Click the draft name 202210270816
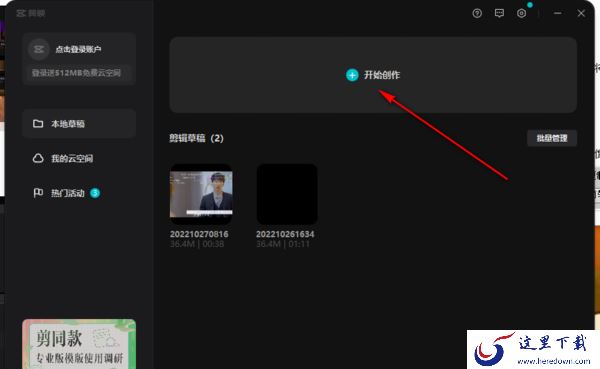The width and height of the screenshot is (600, 369). point(199,234)
